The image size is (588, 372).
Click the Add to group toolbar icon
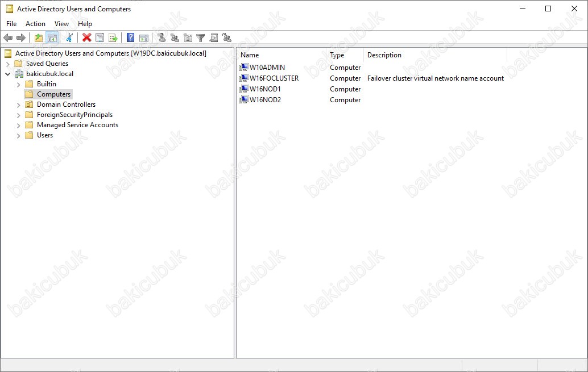227,37
